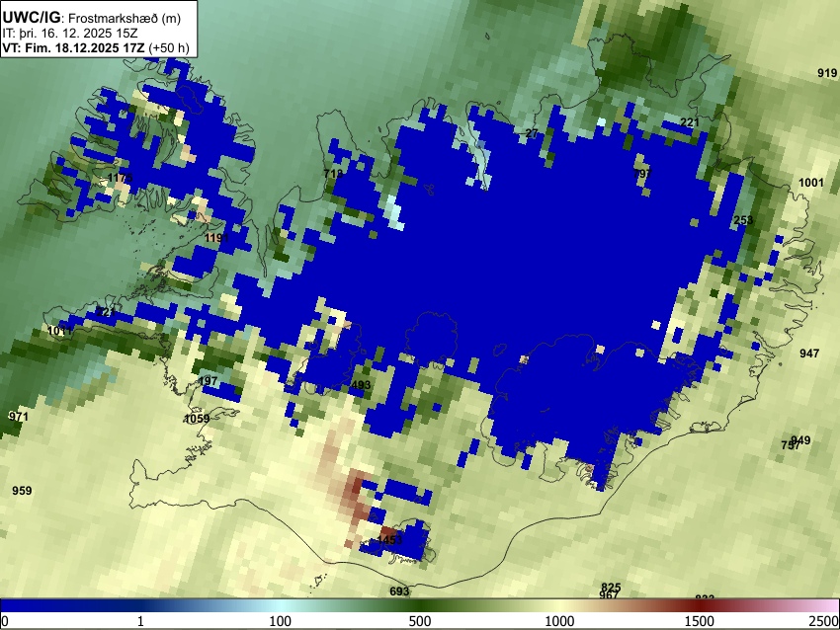Click the '500' tick label on the legend
840x630 pixels.
point(420,621)
